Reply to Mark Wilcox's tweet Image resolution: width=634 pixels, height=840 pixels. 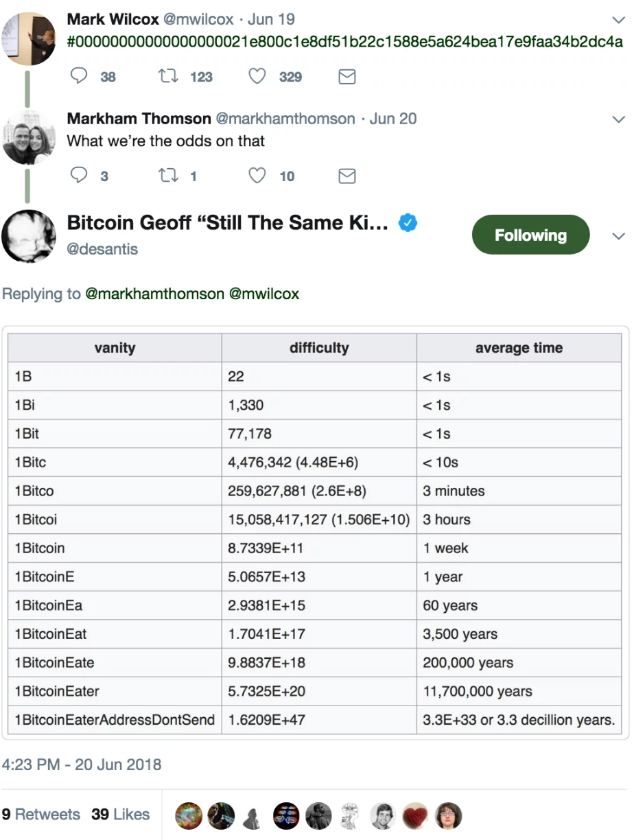click(x=79, y=76)
